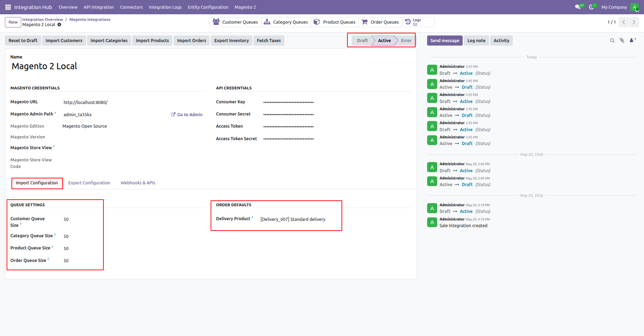The width and height of the screenshot is (644, 336).
Task: Click Fetch Taxes button
Action: point(269,41)
